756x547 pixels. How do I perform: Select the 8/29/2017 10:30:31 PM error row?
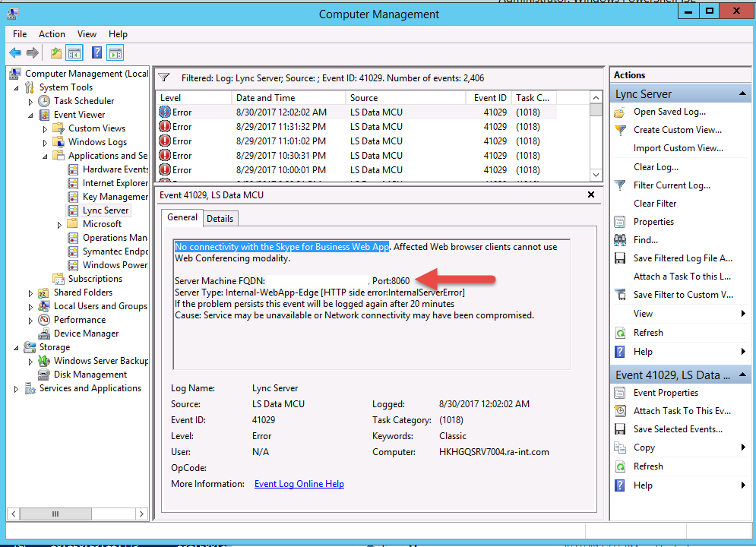pos(356,156)
